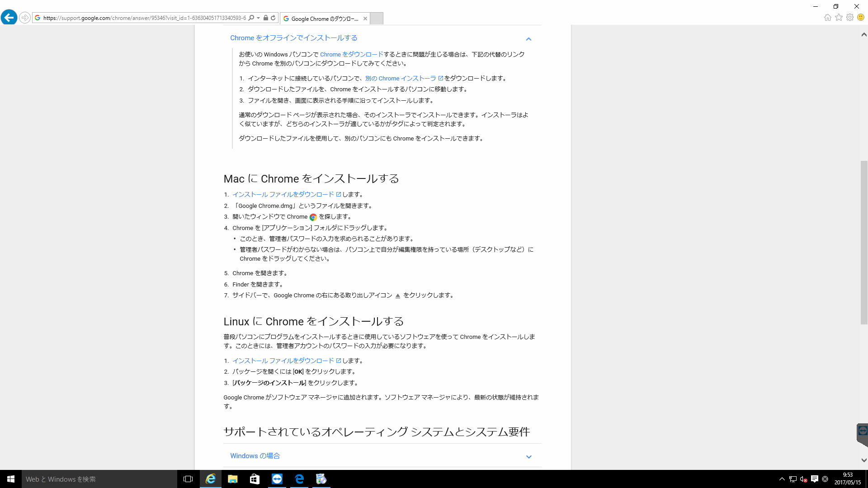Click the Mac に Chrome をインストールする heading
The width and height of the screenshot is (868, 488).
[x=311, y=179]
